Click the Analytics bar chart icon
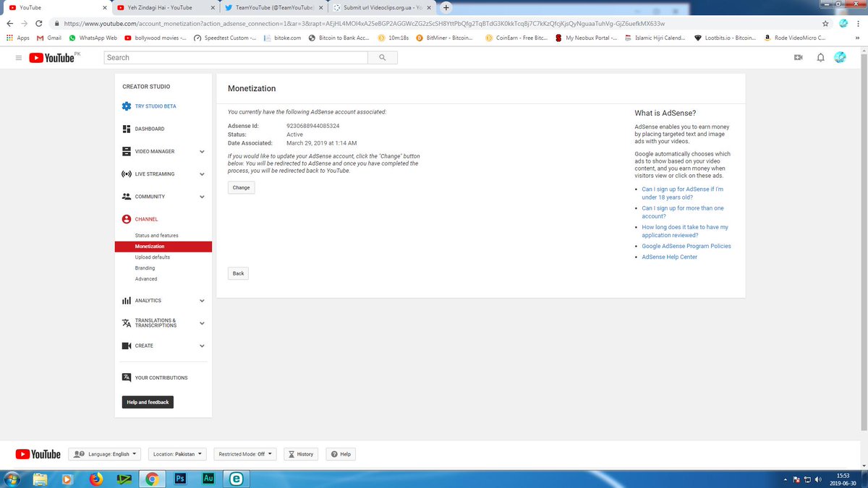868x488 pixels. coord(127,301)
